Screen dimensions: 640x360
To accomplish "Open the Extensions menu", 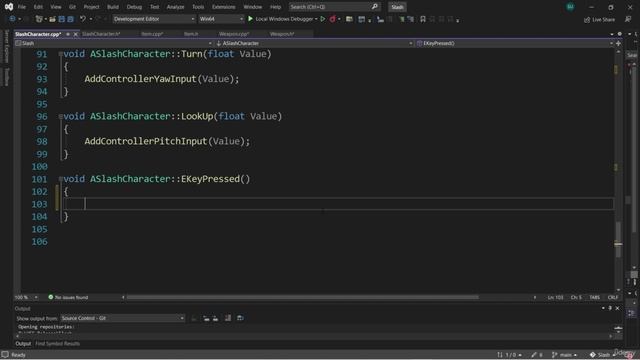I will [x=223, y=7].
